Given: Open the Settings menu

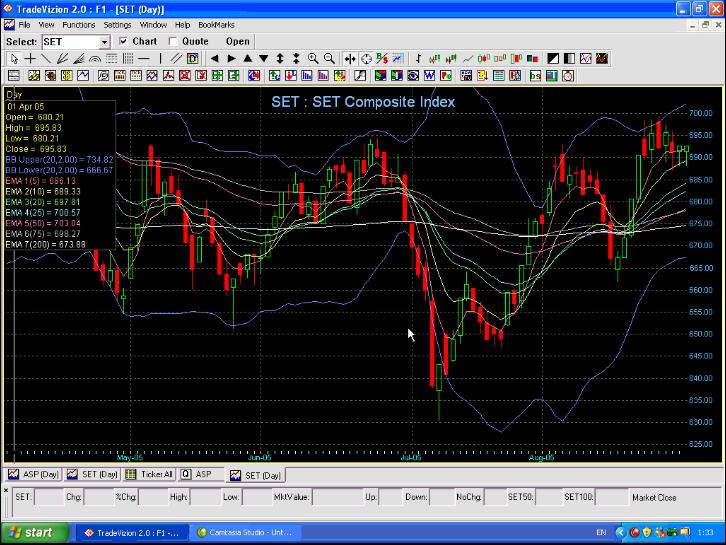Looking at the screenshot, I should (x=117, y=25).
